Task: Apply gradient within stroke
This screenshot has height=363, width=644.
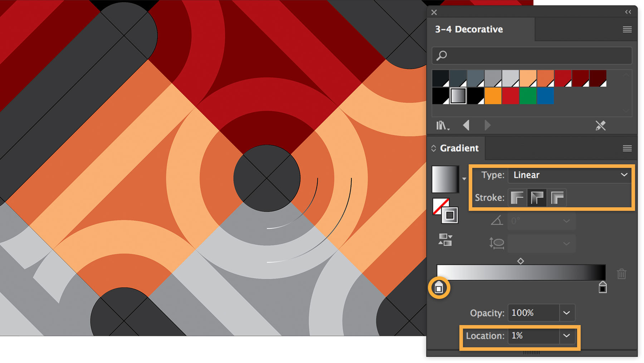Action: coord(517,198)
